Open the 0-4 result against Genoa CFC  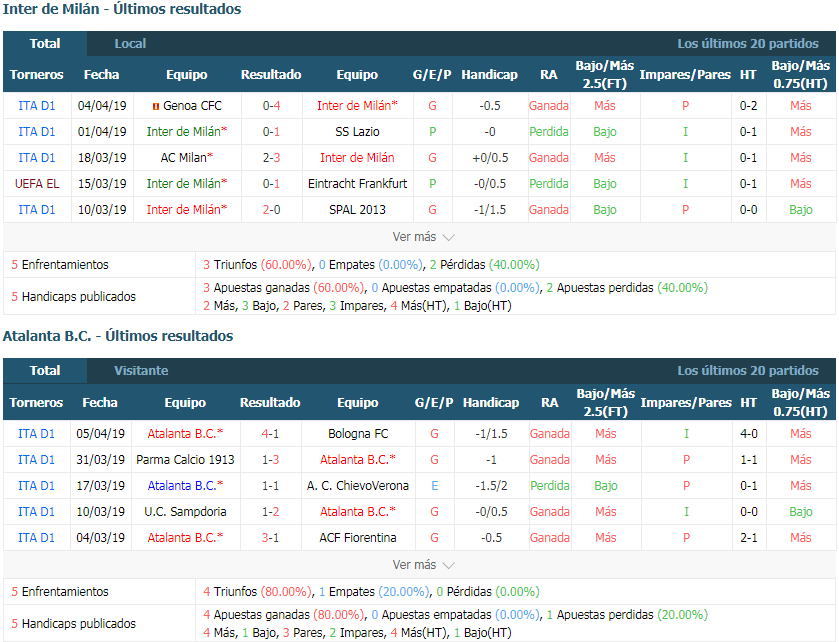tap(271, 106)
